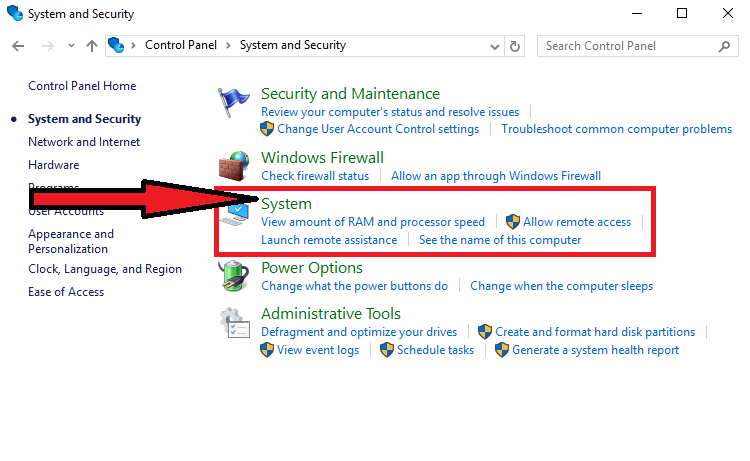Viewport: 750px width, 461px height.
Task: Click the Administrative Tools gear icon
Action: tap(234, 323)
